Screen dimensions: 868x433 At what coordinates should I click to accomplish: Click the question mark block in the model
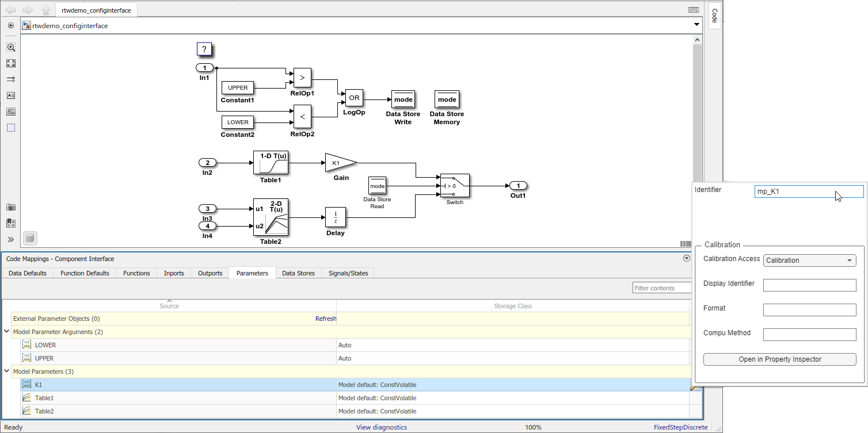tap(204, 49)
